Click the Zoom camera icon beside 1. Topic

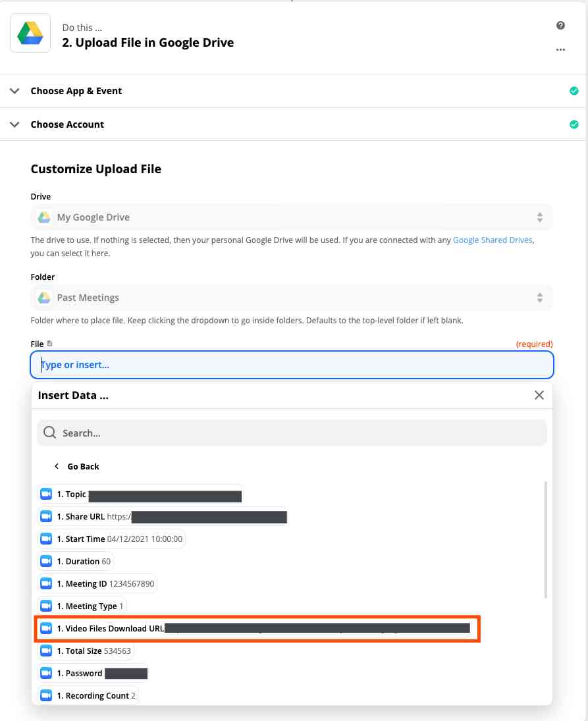(45, 494)
